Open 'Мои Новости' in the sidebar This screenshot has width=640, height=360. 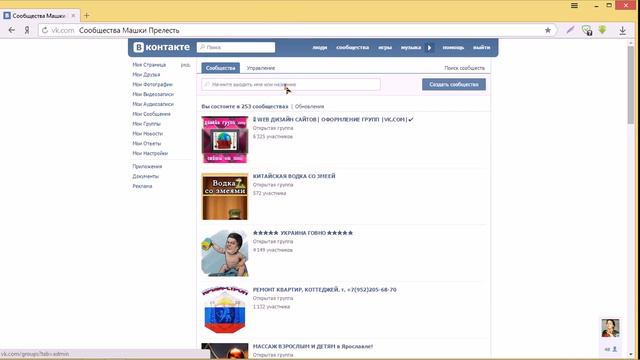coord(147,133)
